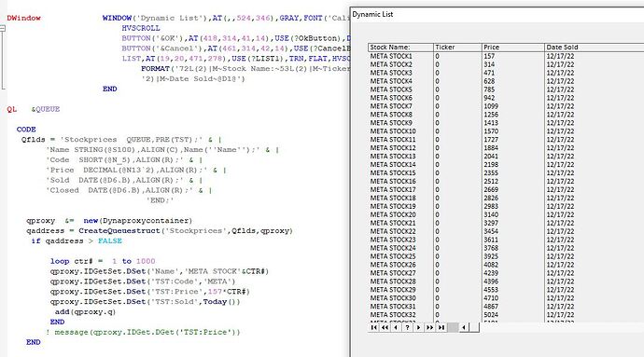Click the price value 5024
Viewport: 644px width, 357px height.
coord(491,315)
